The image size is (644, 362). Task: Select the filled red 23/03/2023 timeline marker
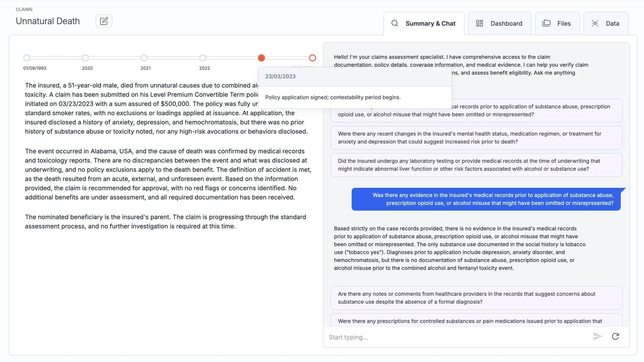261,58
